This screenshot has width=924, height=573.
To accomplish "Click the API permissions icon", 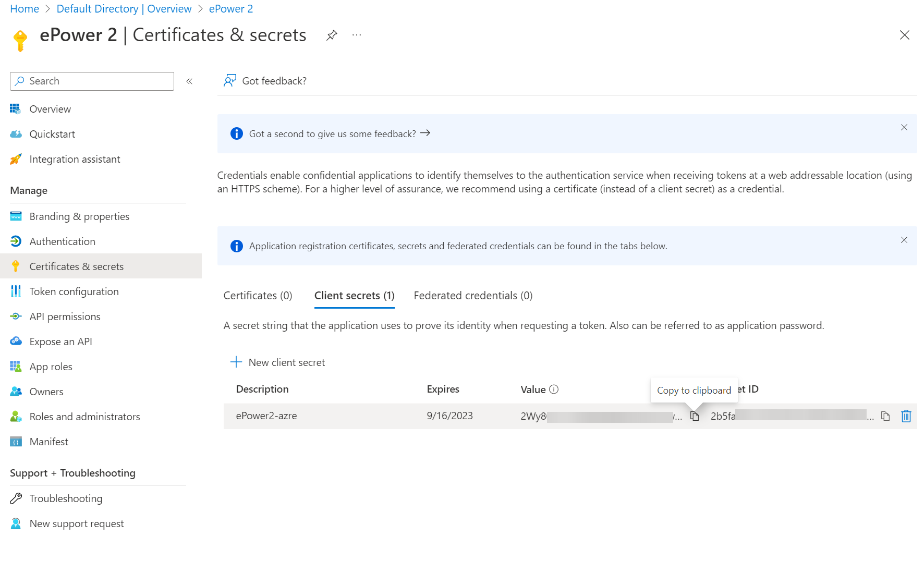I will 16,316.
